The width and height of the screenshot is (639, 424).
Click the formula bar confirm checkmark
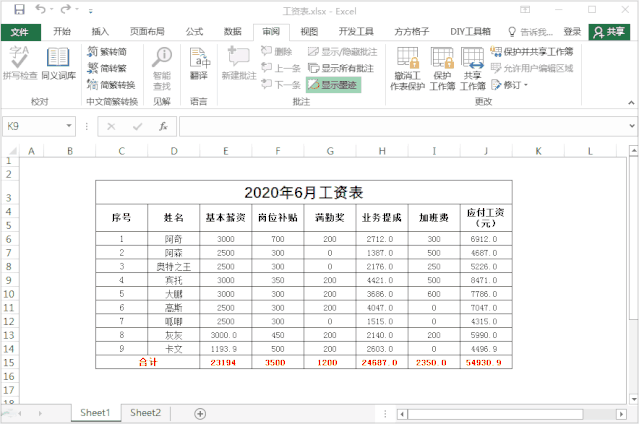click(137, 126)
